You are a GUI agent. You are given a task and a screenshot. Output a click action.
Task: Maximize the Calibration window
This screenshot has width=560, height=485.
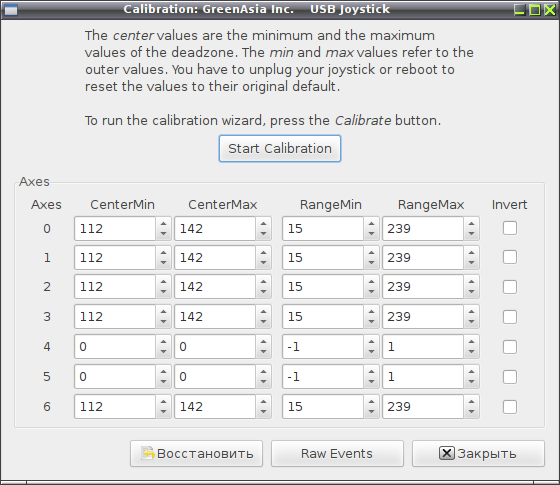tap(535, 10)
